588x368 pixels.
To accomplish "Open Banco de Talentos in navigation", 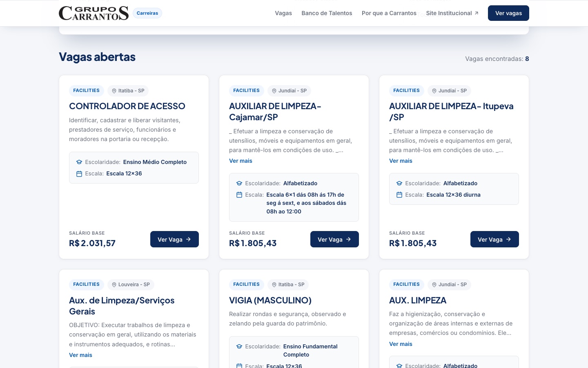I will tap(327, 13).
